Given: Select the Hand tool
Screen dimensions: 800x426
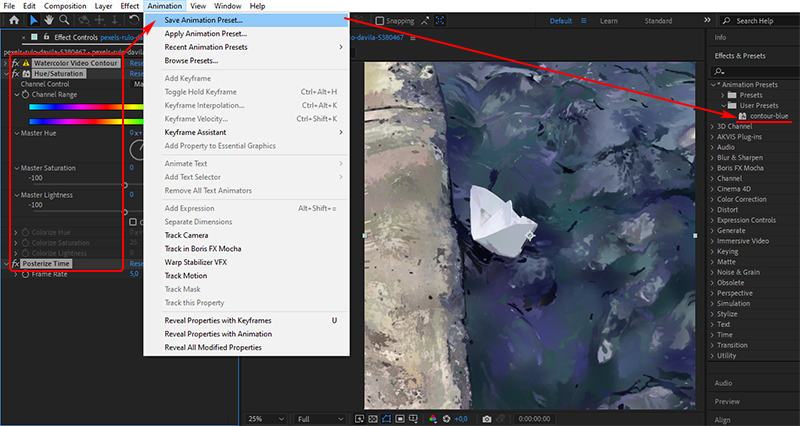Looking at the screenshot, I should 49,20.
